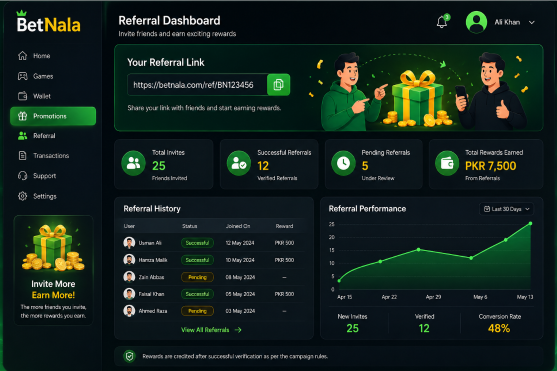Viewport: 557px width, 371px height.
Task: Click the Games controller icon
Action: (22, 76)
